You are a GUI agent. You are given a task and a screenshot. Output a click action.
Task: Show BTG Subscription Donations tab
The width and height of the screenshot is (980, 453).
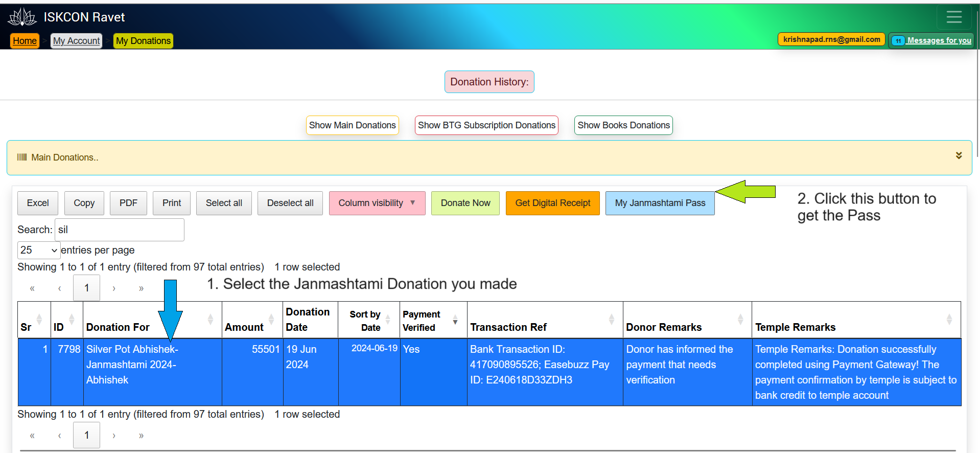[x=486, y=125]
